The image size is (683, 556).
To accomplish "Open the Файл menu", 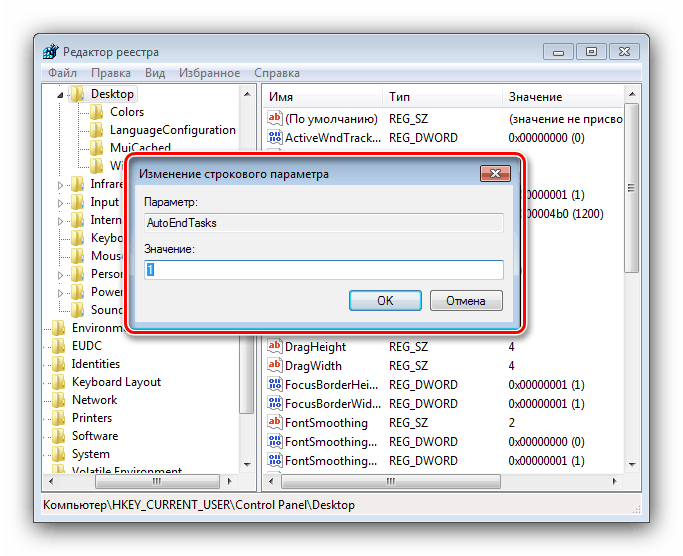I will 62,73.
